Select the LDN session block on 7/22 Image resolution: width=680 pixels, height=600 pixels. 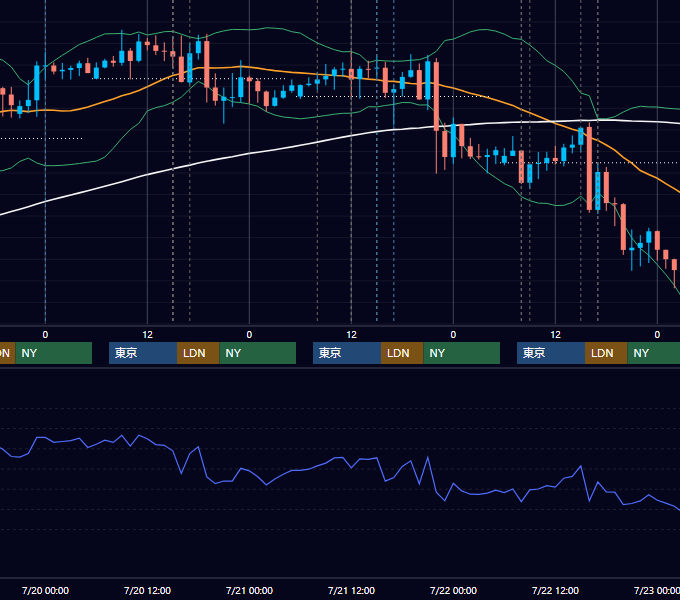(x=606, y=353)
